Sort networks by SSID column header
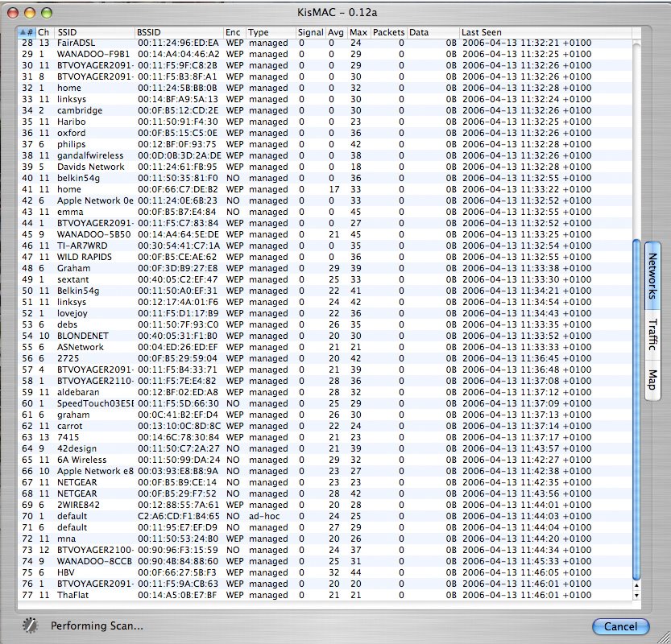The width and height of the screenshot is (671, 644). [94, 32]
